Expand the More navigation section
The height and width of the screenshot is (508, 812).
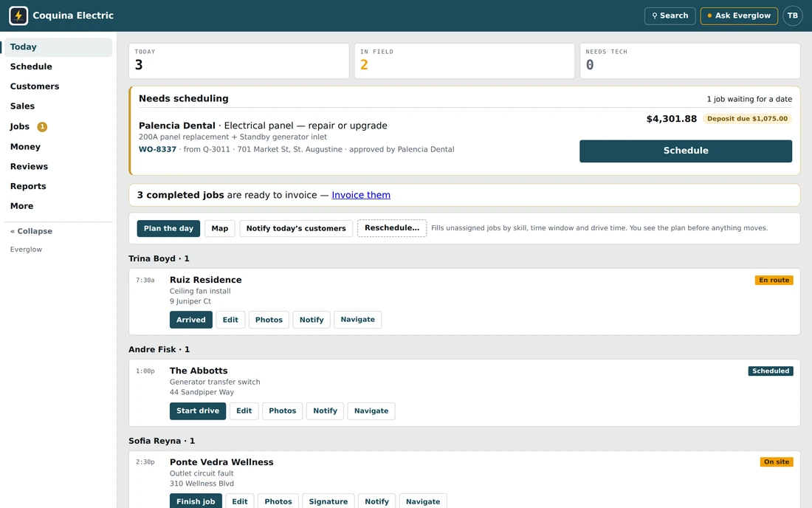click(x=21, y=205)
